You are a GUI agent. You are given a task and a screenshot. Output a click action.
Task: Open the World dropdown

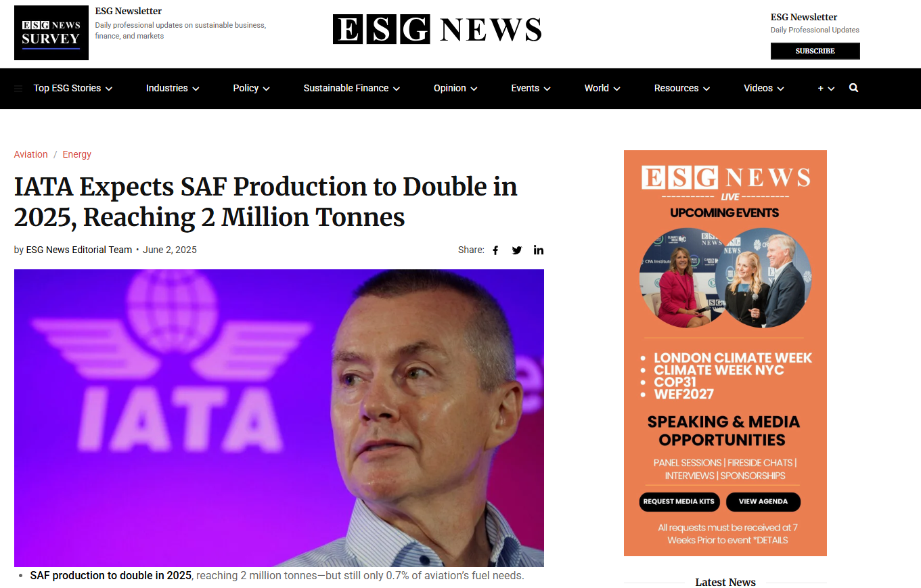coord(602,88)
